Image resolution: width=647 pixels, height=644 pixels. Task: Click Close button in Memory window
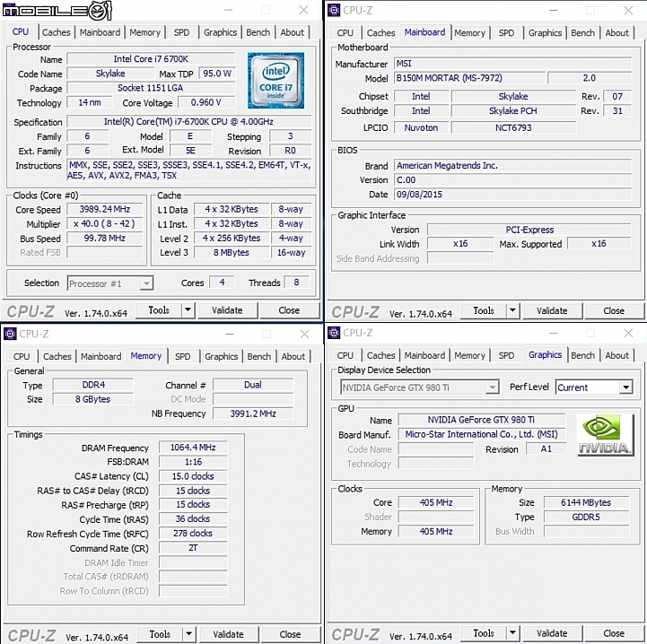(x=290, y=634)
